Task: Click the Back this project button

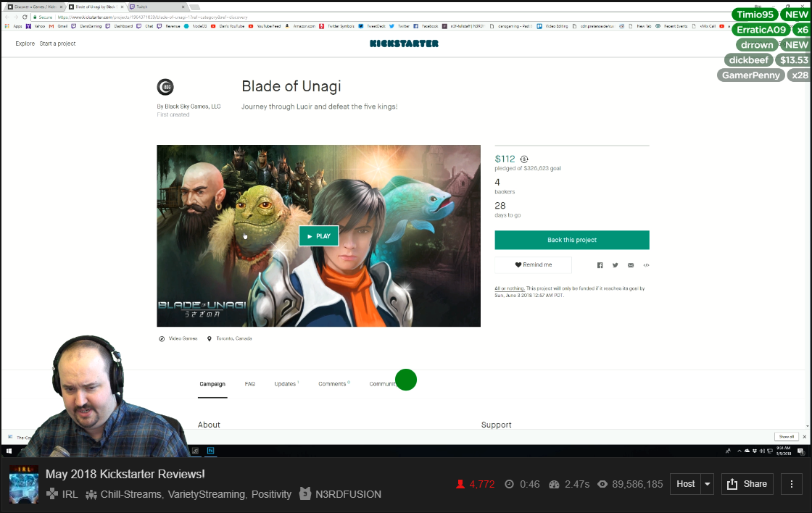Action: (x=572, y=240)
